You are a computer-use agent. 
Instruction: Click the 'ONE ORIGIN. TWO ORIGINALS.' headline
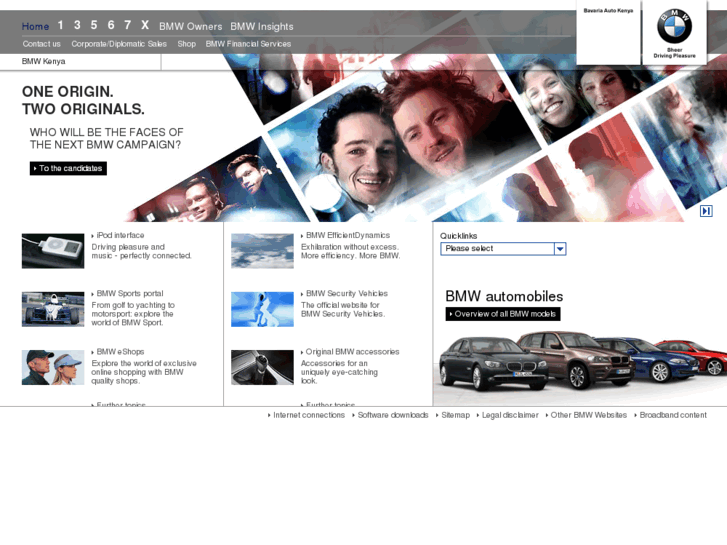coord(83,100)
